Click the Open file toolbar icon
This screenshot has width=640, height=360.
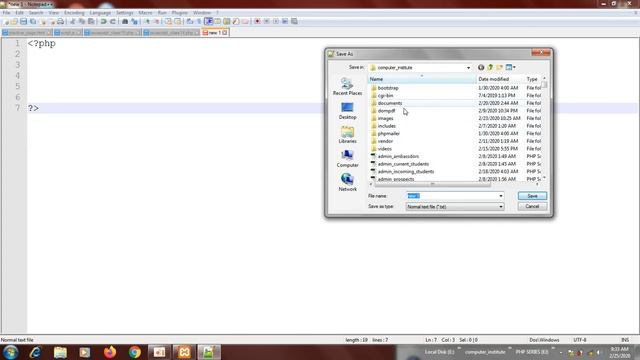click(14, 21)
